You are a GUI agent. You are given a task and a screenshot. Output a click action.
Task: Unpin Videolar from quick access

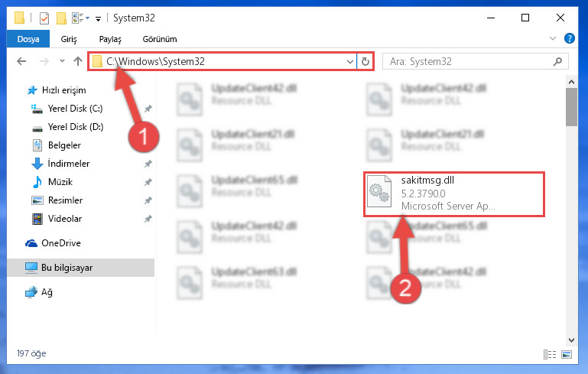click(148, 218)
